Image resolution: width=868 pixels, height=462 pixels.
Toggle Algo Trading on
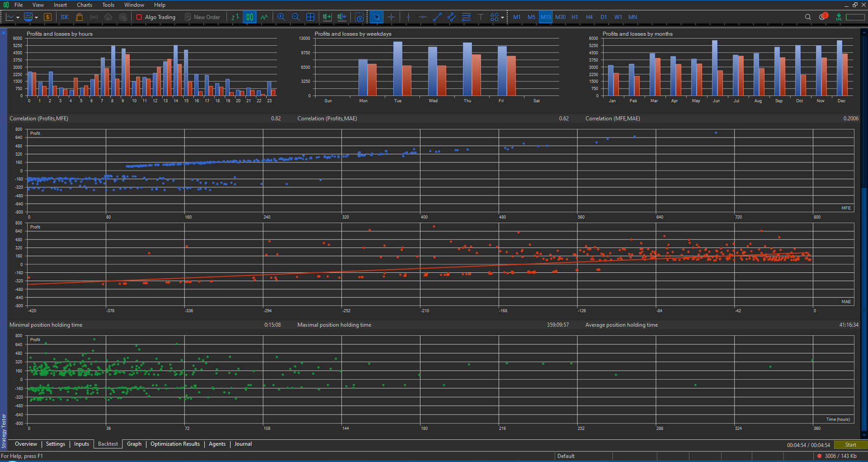point(156,17)
